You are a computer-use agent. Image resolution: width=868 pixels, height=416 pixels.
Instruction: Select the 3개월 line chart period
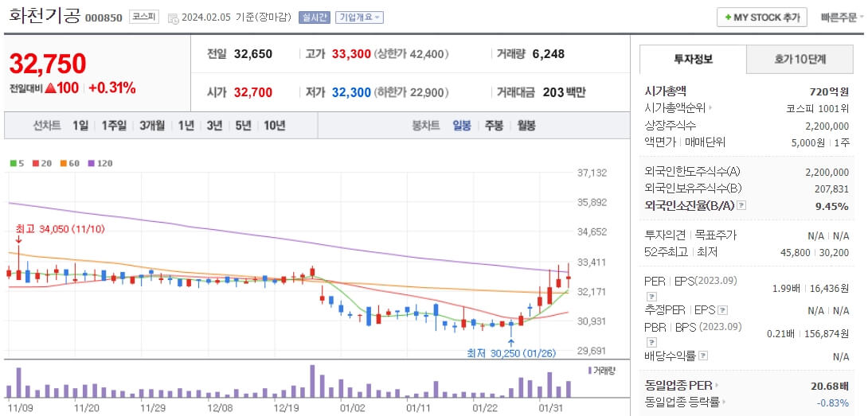pos(152,126)
